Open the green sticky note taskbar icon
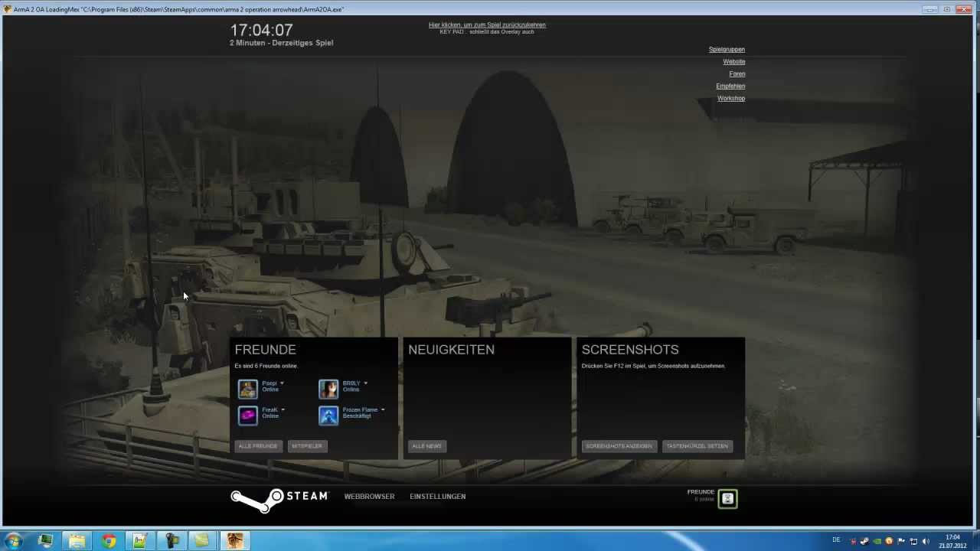The width and height of the screenshot is (980, 551). tap(202, 541)
